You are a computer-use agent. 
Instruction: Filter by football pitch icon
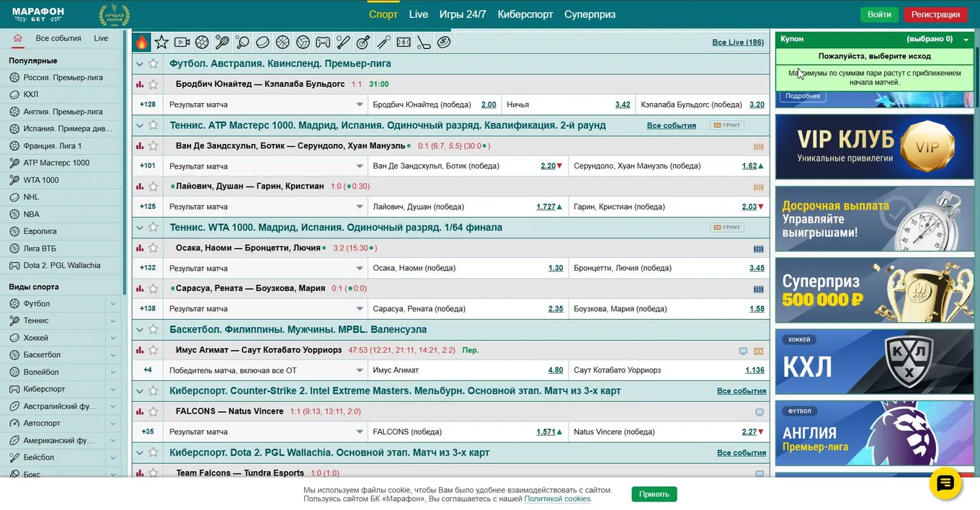[x=404, y=42]
